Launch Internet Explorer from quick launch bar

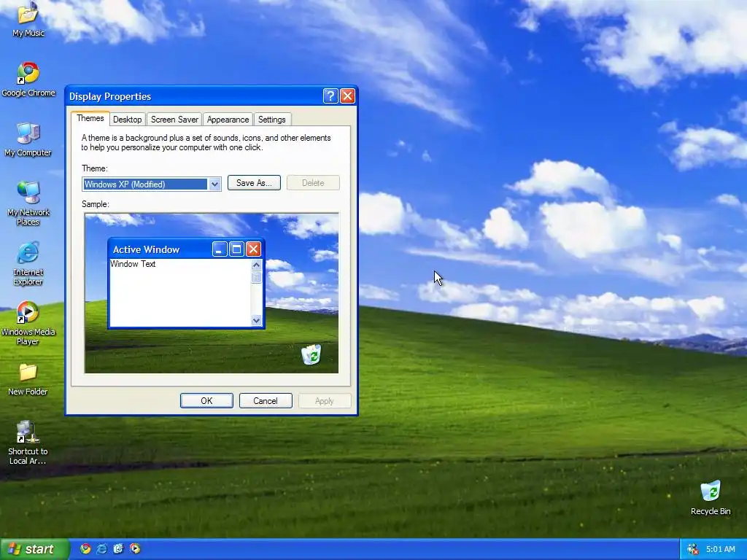tap(102, 548)
